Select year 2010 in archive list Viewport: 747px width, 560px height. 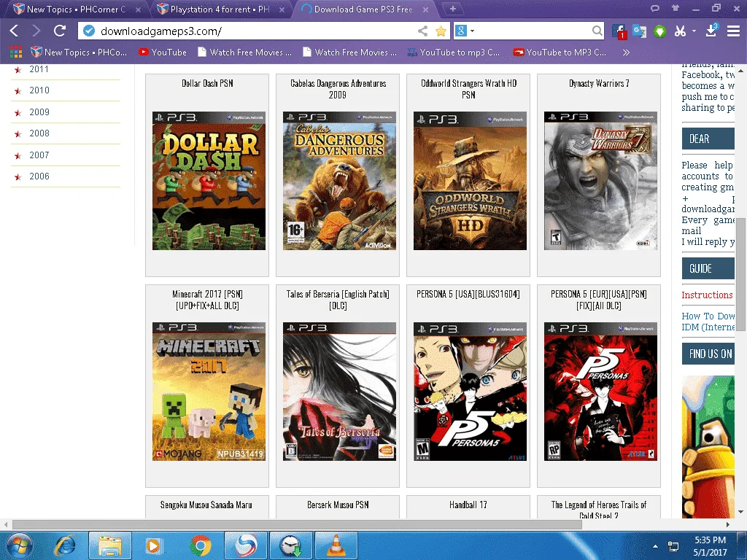[x=39, y=90]
